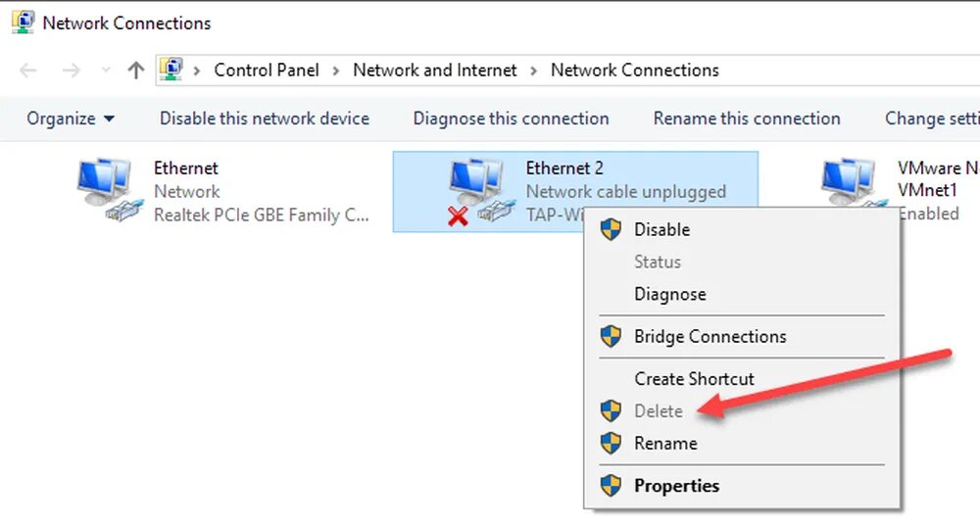Click Disable this network device

(x=265, y=119)
